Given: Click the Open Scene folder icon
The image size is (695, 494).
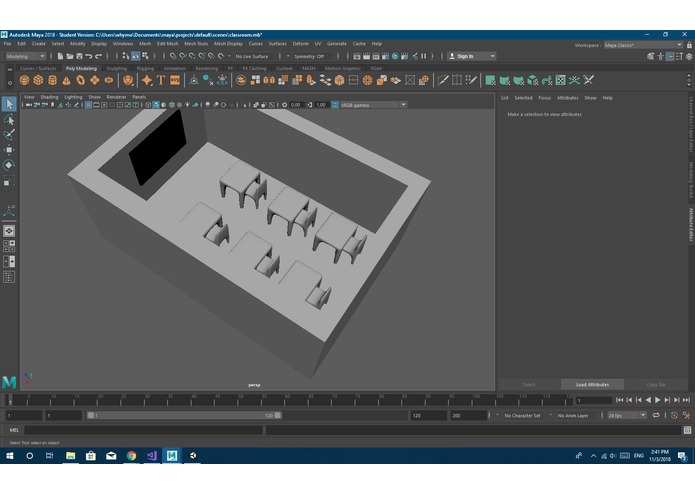Looking at the screenshot, I should [70, 56].
